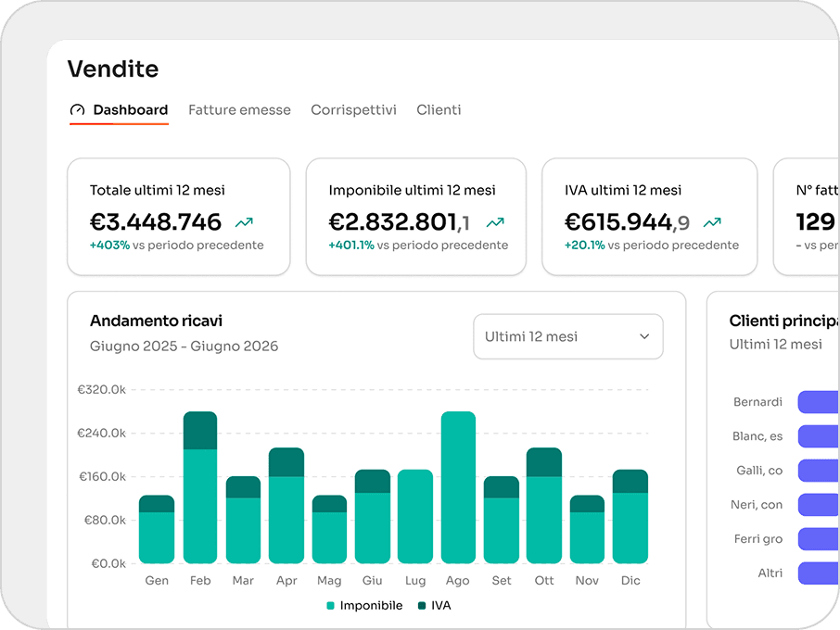Click the Bernardi client bar
This screenshot has width=840, height=630.
(819, 402)
